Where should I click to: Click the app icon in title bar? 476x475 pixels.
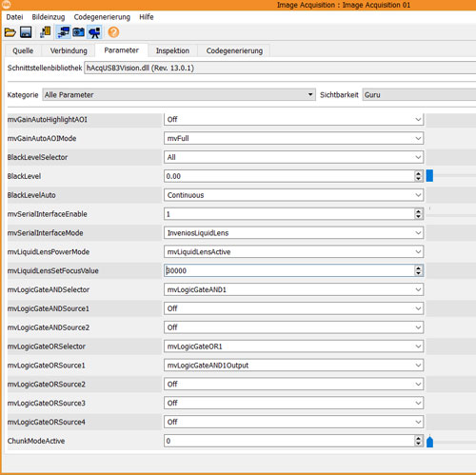point(5,5)
